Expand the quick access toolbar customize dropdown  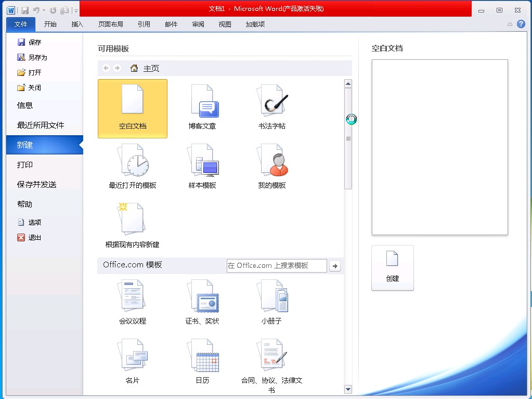click(76, 10)
